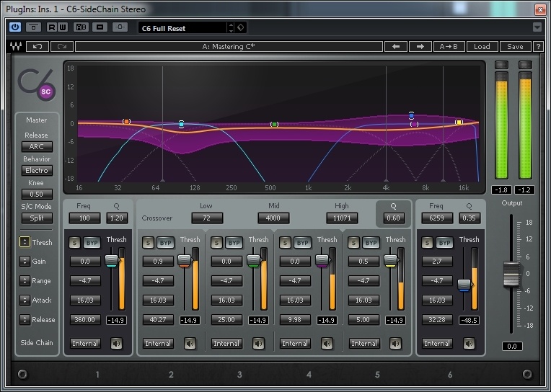Open help with the question mark button
This screenshot has height=392, width=551.
point(537,46)
